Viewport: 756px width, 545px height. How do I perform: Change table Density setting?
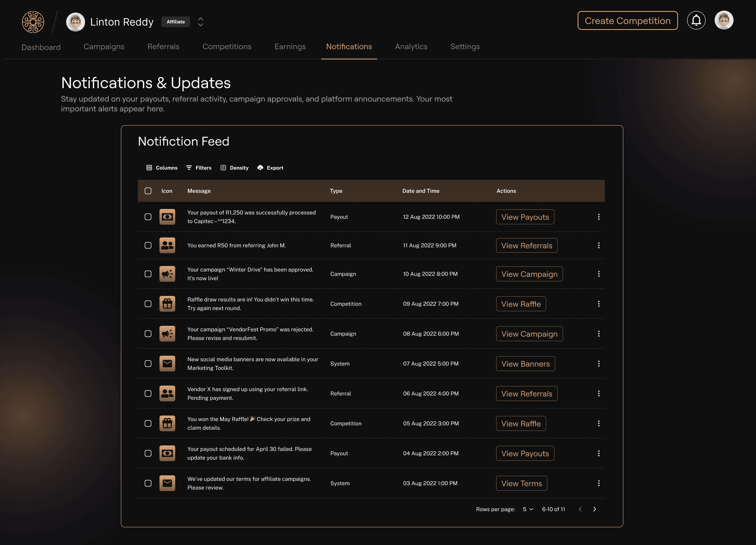click(x=235, y=168)
